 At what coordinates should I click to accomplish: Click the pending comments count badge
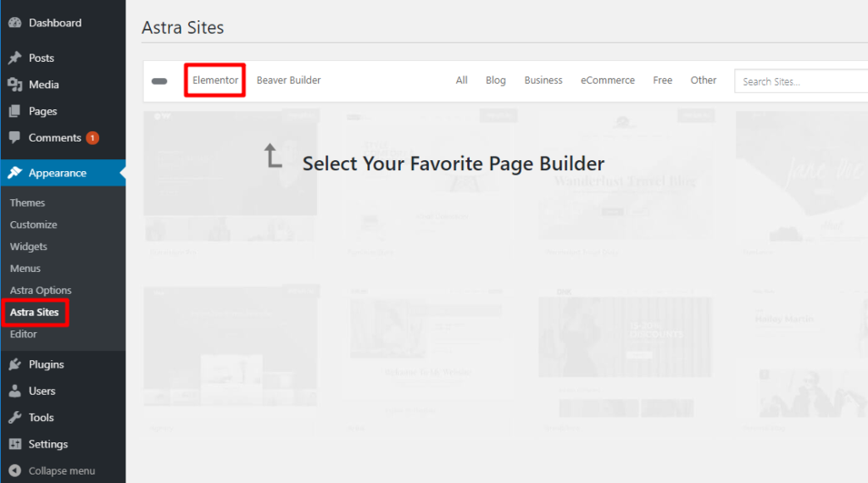92,138
